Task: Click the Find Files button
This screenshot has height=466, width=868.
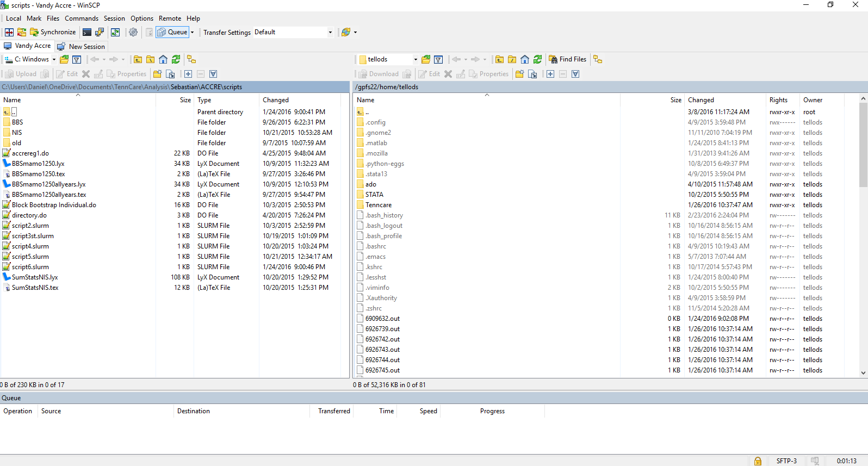Action: [567, 59]
